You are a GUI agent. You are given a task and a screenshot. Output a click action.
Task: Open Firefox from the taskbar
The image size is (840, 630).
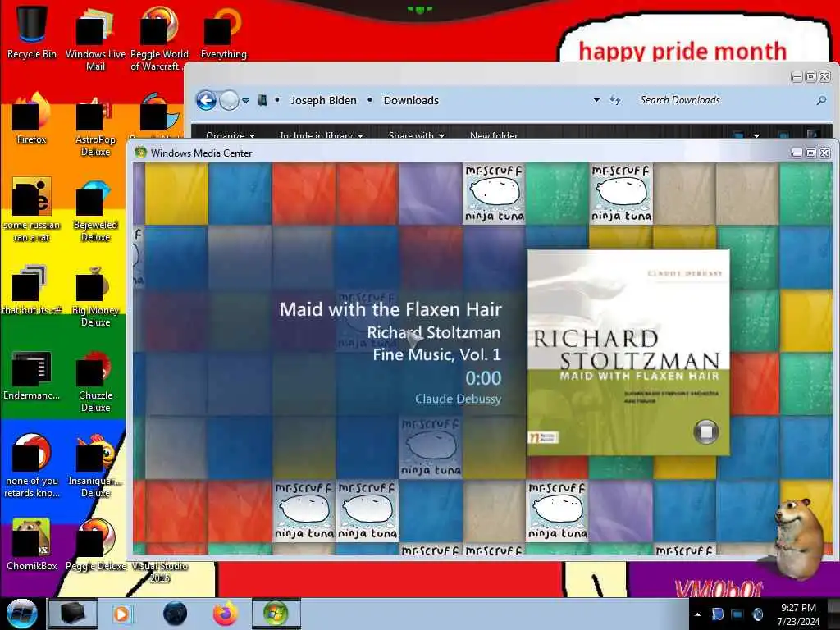[225, 614]
